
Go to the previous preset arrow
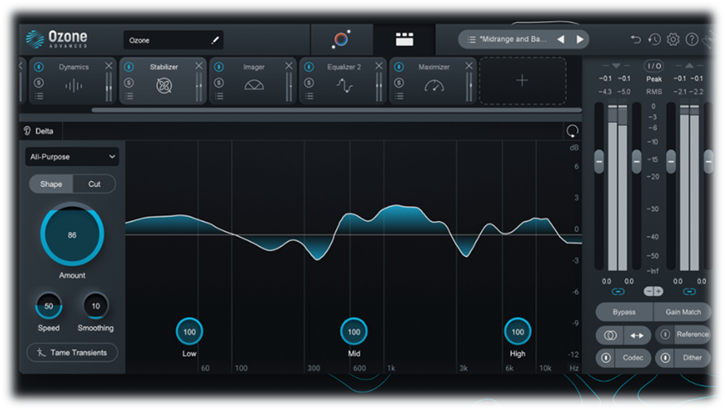click(x=561, y=40)
